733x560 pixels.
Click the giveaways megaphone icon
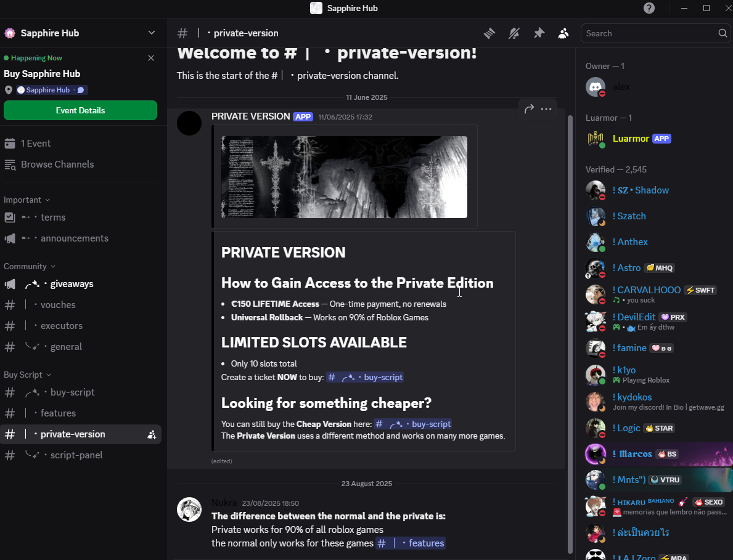click(10, 283)
